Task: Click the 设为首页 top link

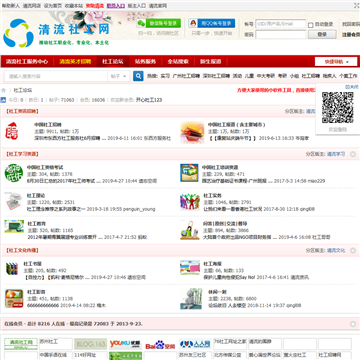Action: click(x=53, y=6)
